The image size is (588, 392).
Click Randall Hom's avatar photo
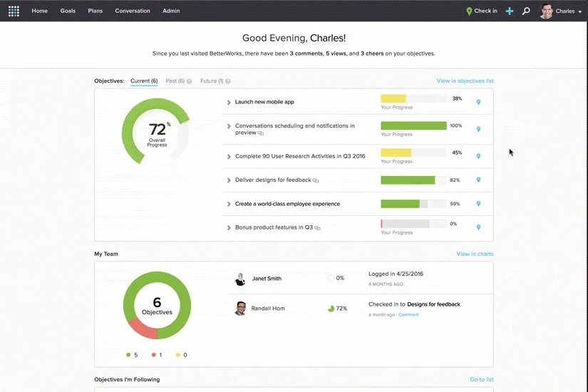[x=240, y=309]
